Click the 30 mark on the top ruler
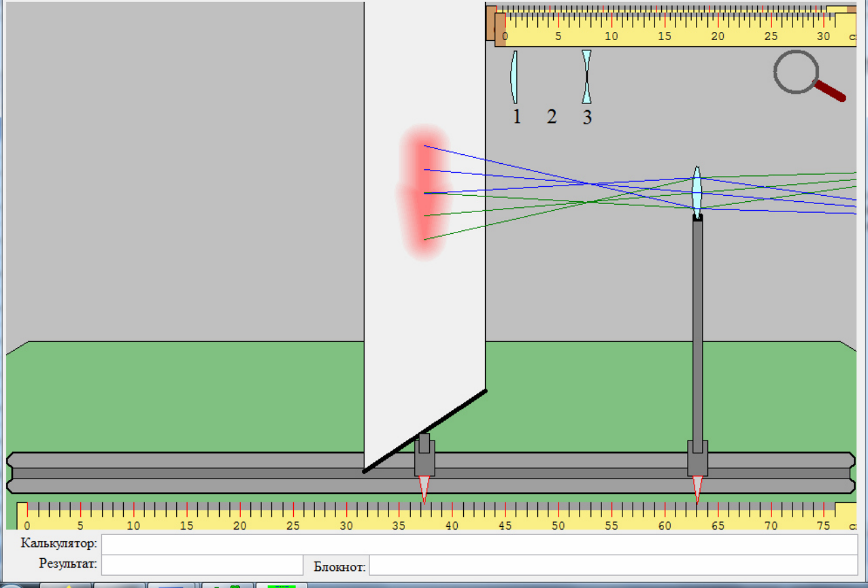Viewport: 868px width, 588px height. point(824,36)
